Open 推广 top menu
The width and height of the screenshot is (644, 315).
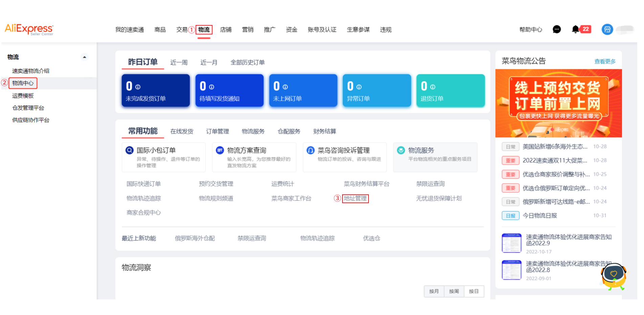(x=270, y=30)
